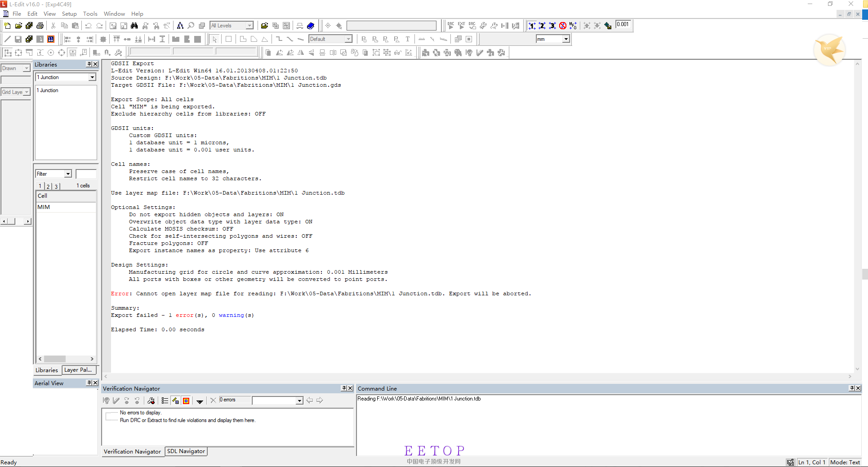868x467 pixels.
Task: Open the Tools menu
Action: click(x=90, y=14)
